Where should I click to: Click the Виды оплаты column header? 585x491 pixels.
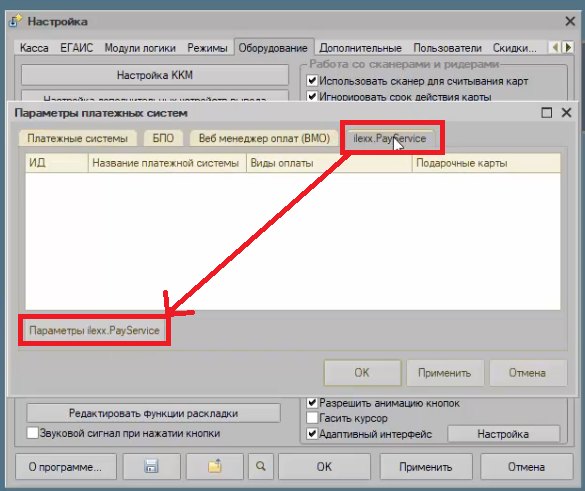(x=329, y=163)
